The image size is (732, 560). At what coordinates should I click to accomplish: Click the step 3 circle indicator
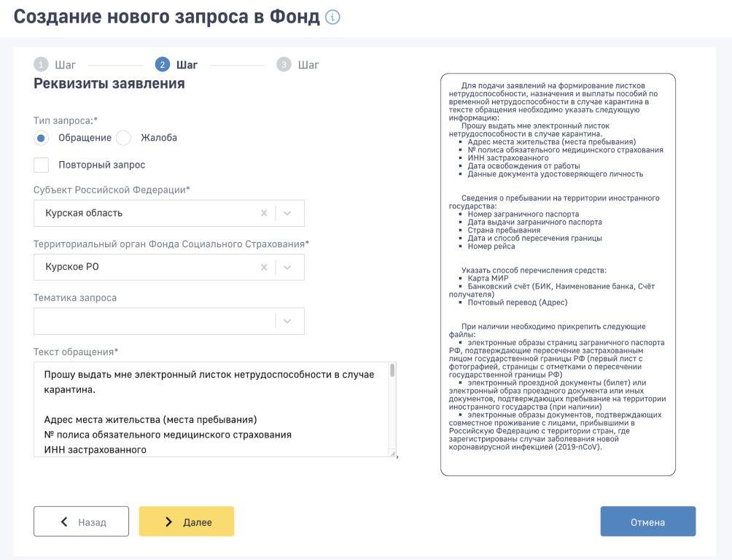[x=284, y=65]
